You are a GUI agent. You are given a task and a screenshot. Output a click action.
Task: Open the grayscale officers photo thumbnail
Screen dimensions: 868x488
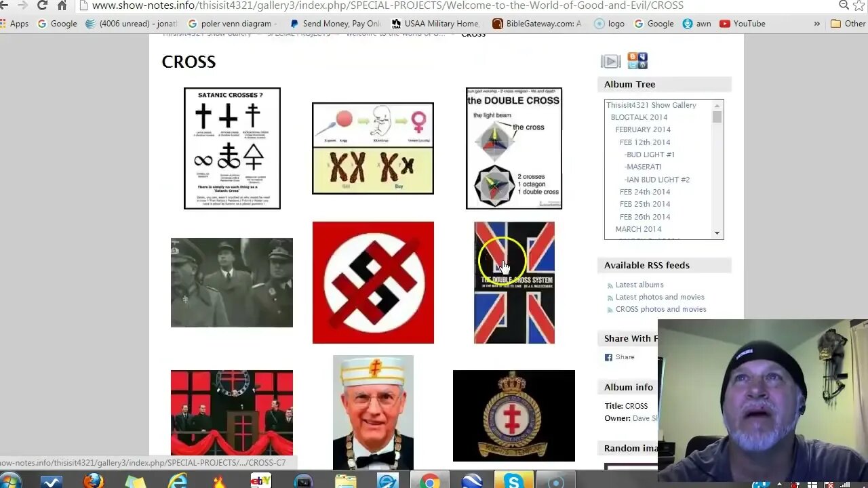click(x=232, y=283)
